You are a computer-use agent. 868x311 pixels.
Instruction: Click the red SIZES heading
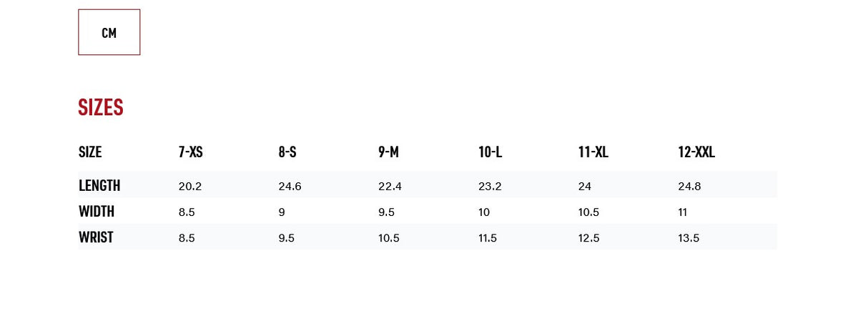pyautogui.click(x=101, y=107)
